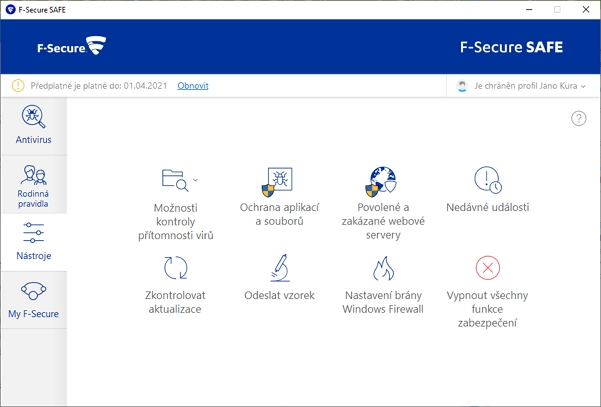The width and height of the screenshot is (601, 407).
Task: Click the virus scan options folder icon
Action: tap(175, 180)
